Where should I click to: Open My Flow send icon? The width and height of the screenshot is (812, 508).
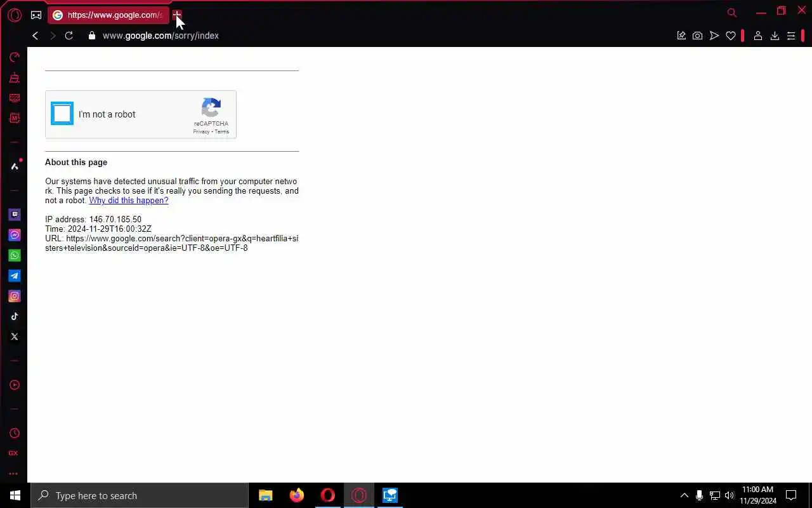pos(714,36)
